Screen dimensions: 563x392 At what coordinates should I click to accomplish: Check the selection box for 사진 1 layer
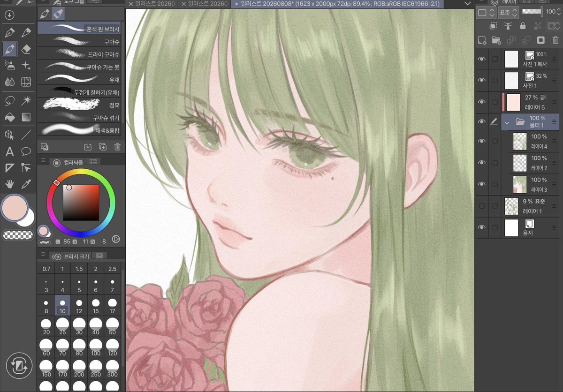coord(495,81)
